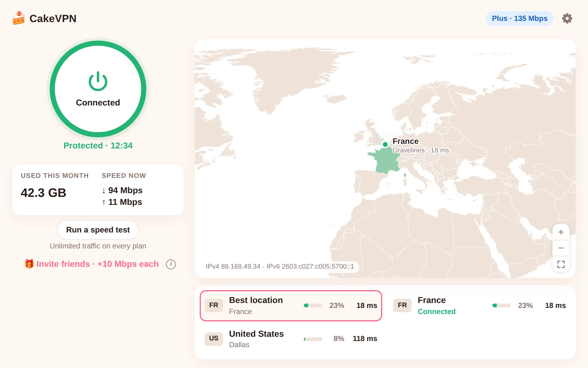Click the load bar in Best location row
Image resolution: width=588 pixels, height=368 pixels.
click(x=313, y=305)
